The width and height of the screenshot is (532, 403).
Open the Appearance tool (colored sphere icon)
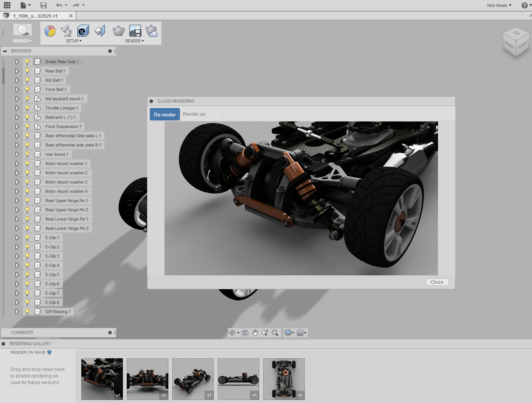pos(50,31)
